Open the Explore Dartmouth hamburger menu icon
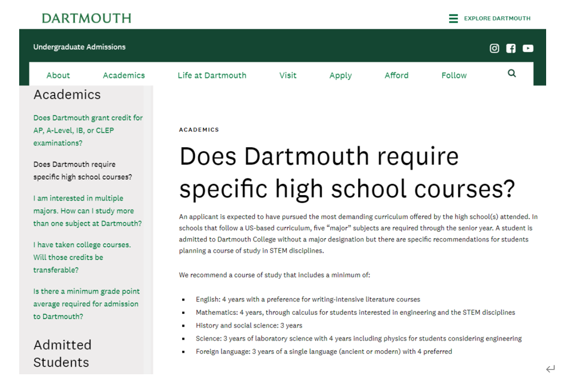The height and width of the screenshot is (376, 588). (453, 19)
